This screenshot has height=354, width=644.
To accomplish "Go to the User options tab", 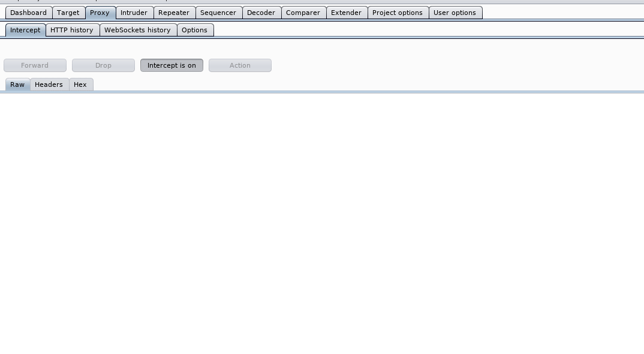I will [x=455, y=13].
